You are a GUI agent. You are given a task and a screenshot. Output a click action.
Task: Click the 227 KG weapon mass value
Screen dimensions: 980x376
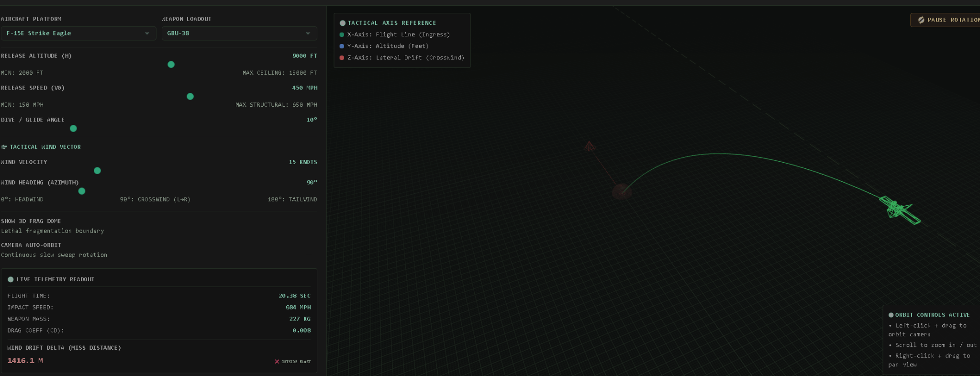(300, 319)
